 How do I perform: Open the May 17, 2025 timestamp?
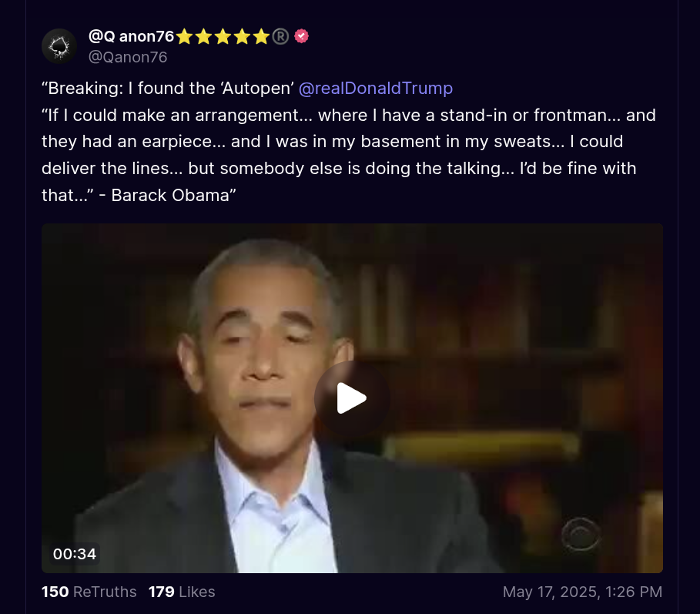click(582, 592)
